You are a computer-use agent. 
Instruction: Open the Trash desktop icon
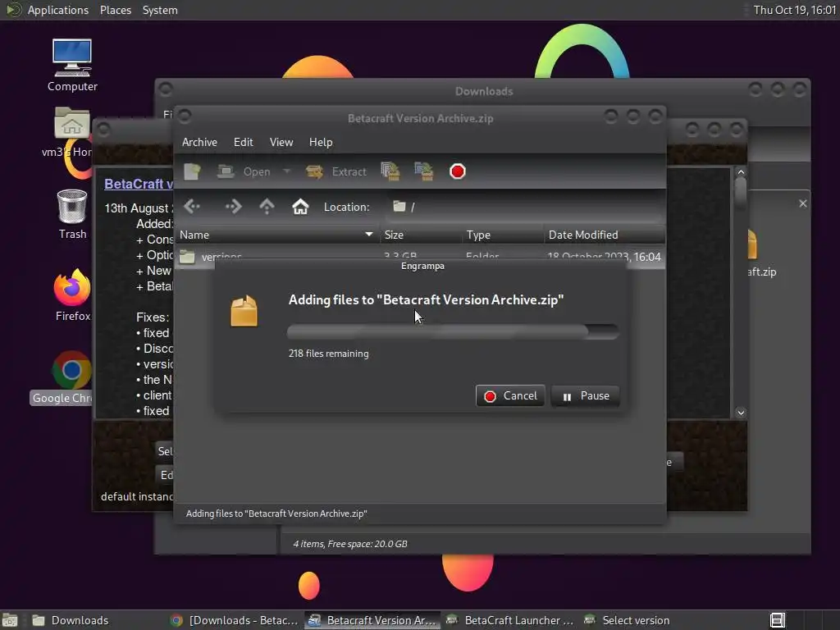click(72, 214)
